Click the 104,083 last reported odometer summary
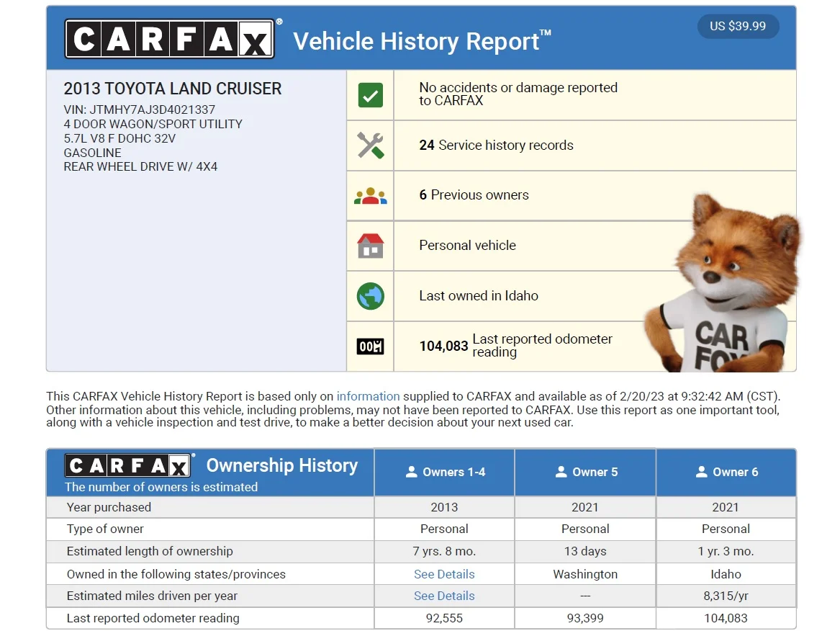 (515, 346)
